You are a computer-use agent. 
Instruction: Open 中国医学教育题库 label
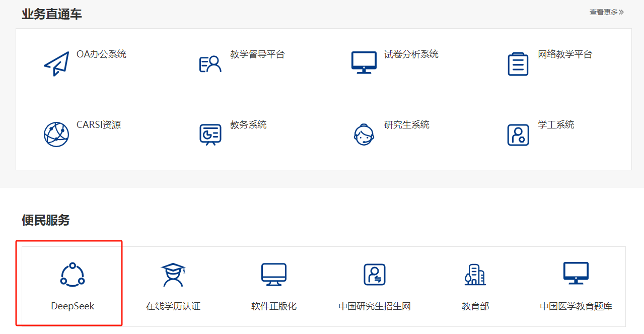pyautogui.click(x=576, y=306)
